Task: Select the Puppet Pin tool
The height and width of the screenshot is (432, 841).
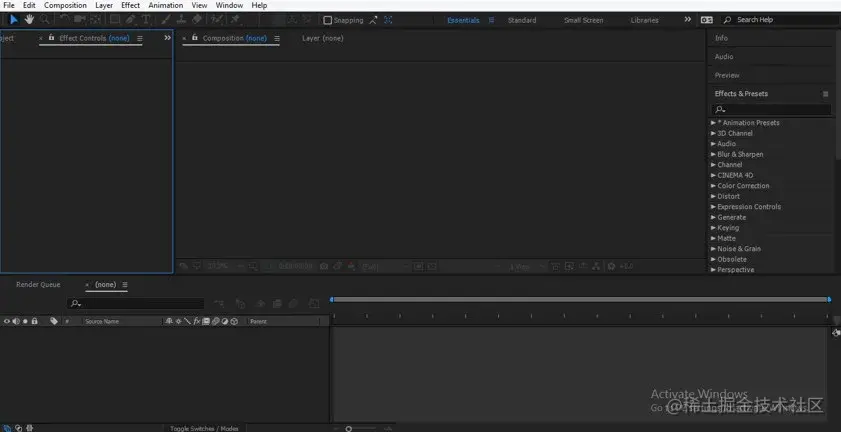Action: coord(235,20)
